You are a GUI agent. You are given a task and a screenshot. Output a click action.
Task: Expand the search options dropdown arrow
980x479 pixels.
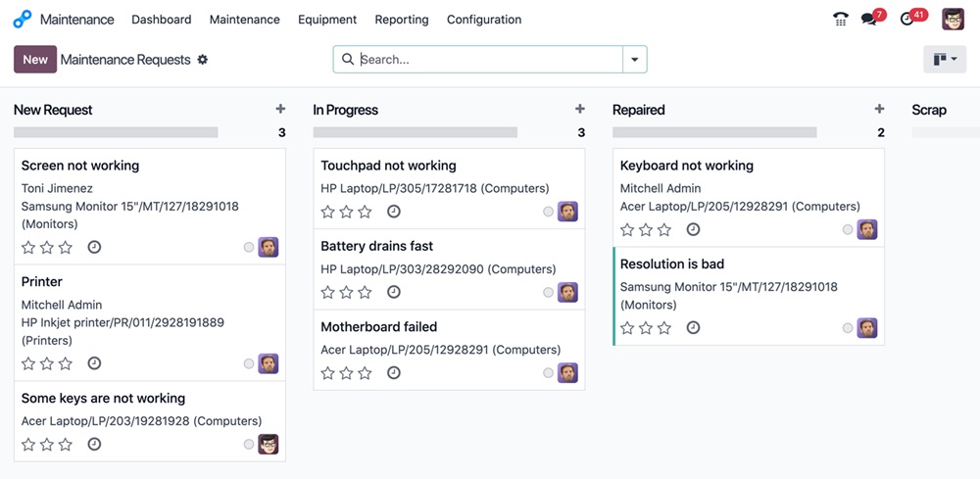point(635,60)
